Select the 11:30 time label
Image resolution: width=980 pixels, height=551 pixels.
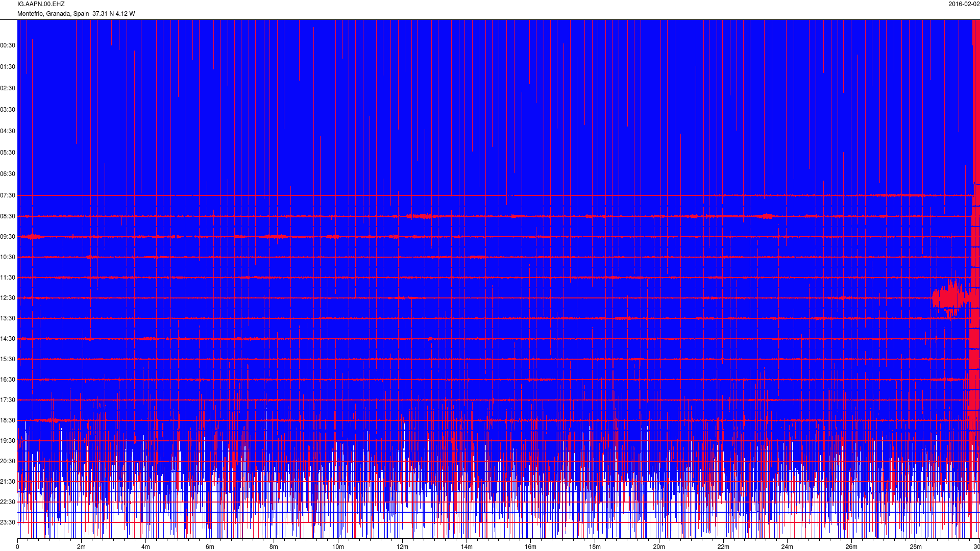pos(8,278)
